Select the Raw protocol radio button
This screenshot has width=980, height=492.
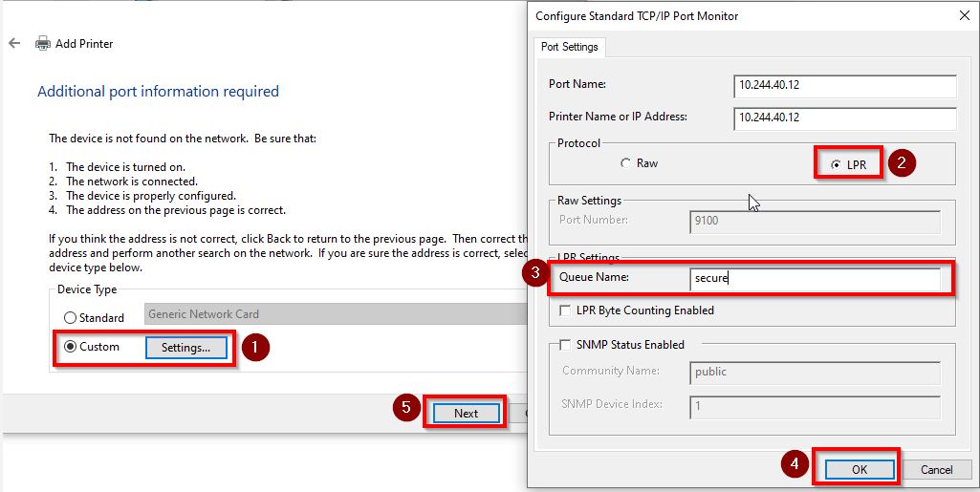coord(626,163)
